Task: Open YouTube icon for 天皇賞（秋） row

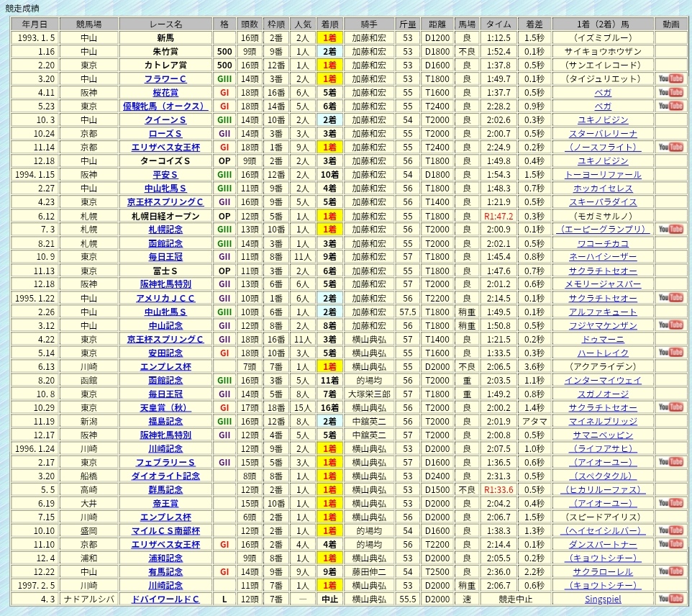Action: (670, 407)
